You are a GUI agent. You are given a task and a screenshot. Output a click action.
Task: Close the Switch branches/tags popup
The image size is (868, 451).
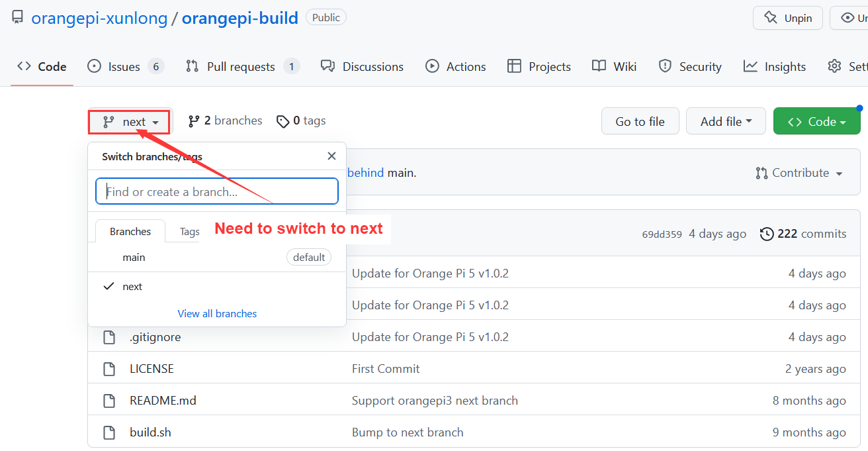tap(331, 156)
